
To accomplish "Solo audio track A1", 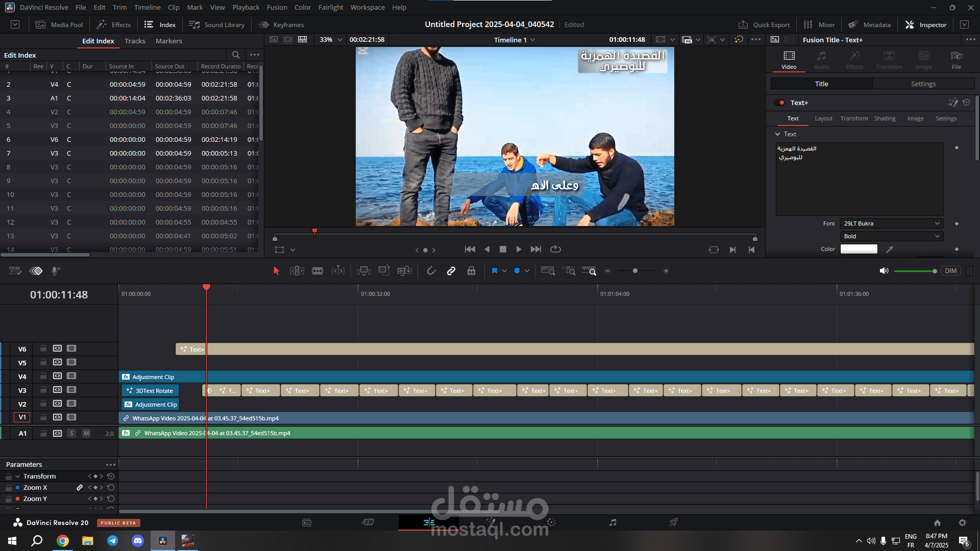I will pyautogui.click(x=71, y=433).
